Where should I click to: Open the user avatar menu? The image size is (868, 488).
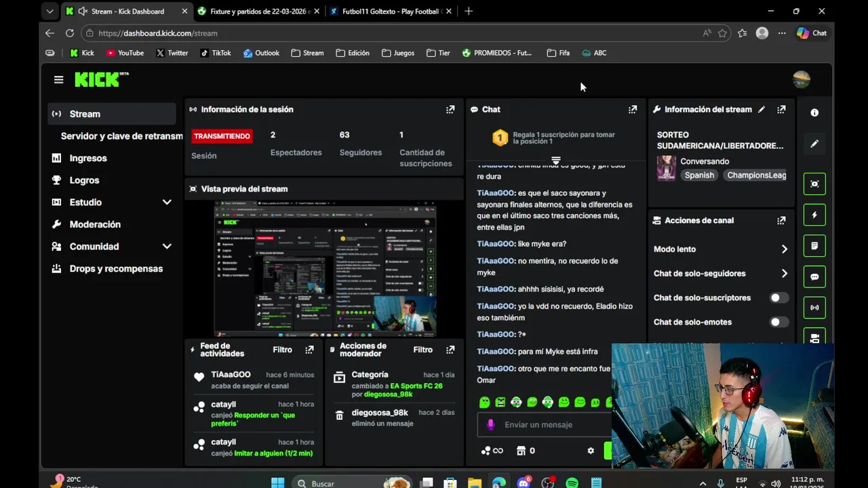(x=802, y=80)
